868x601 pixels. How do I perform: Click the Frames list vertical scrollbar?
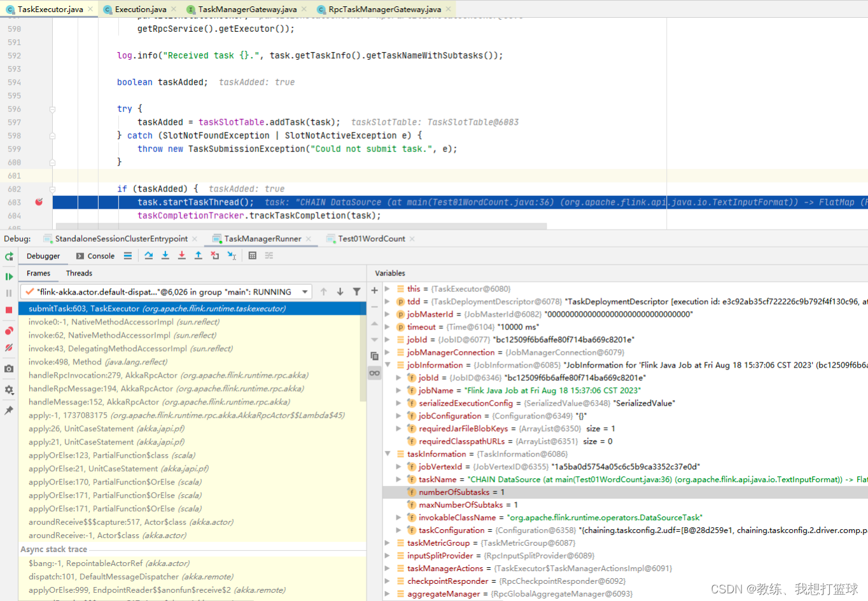[x=363, y=352]
